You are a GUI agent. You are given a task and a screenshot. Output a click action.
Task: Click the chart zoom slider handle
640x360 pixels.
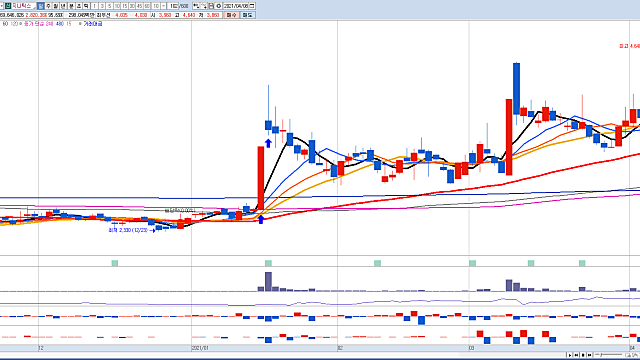click(601, 355)
